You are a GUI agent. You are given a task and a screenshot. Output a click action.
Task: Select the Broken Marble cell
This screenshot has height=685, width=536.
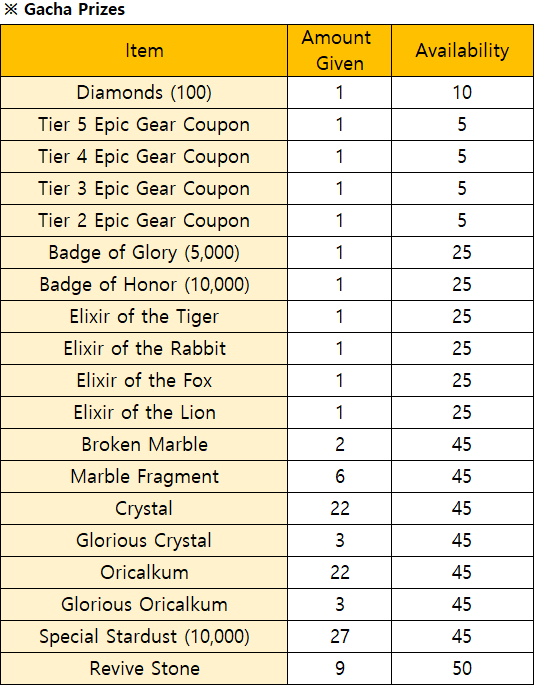(x=144, y=444)
